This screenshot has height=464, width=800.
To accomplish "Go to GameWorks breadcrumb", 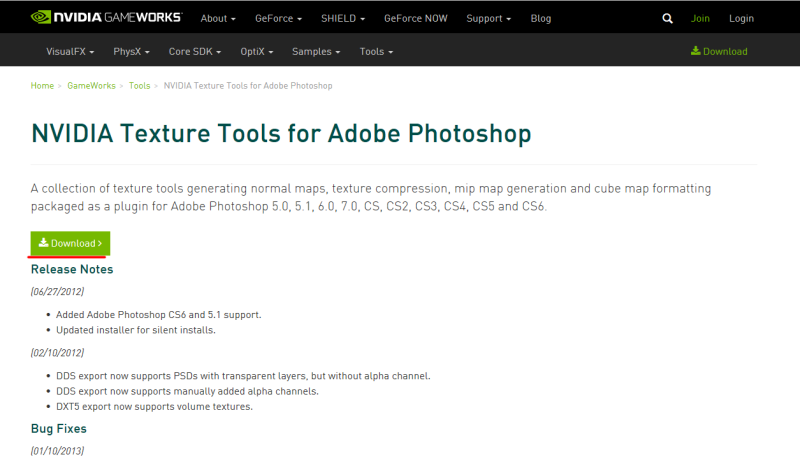I will pos(91,86).
